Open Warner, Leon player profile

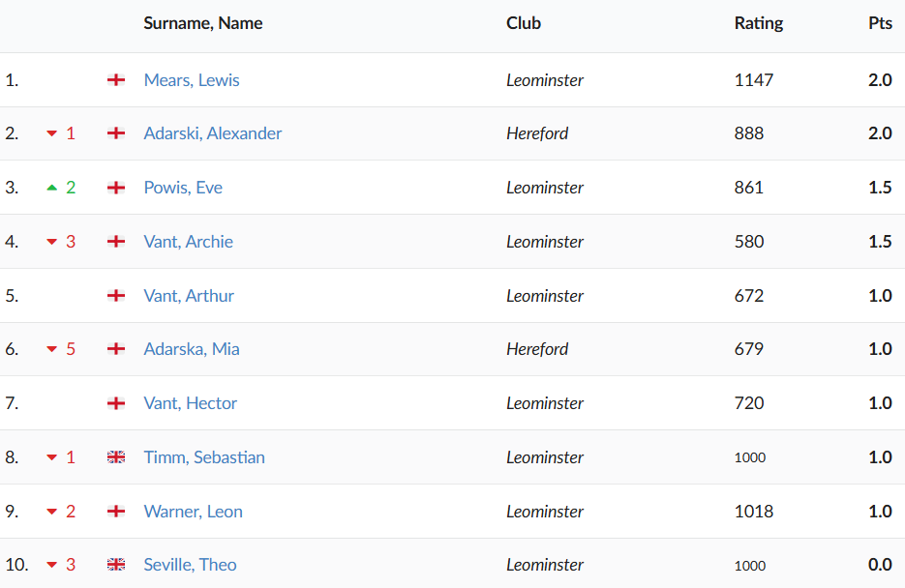tap(194, 512)
